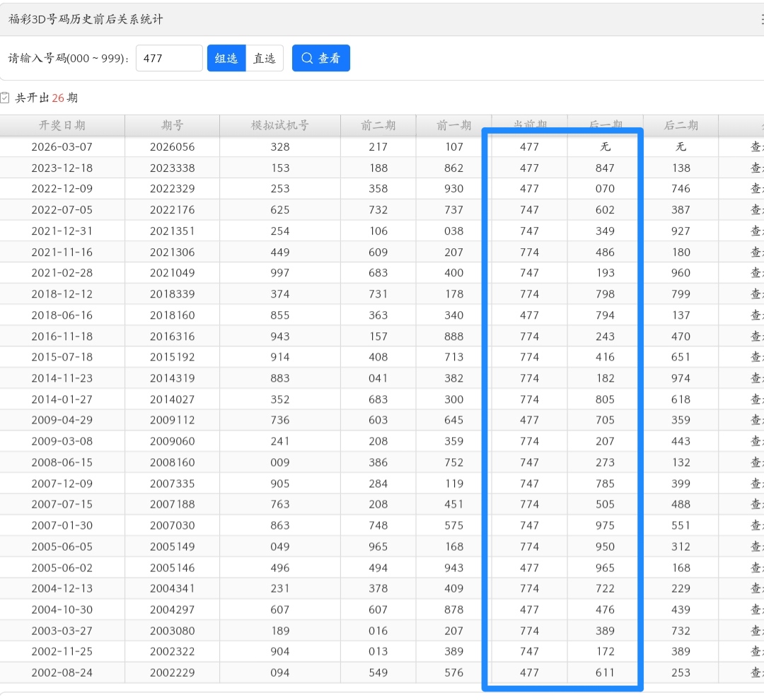This screenshot has width=764, height=700.
Task: Click the magnifier icon in the 查看 button
Action: [x=307, y=58]
